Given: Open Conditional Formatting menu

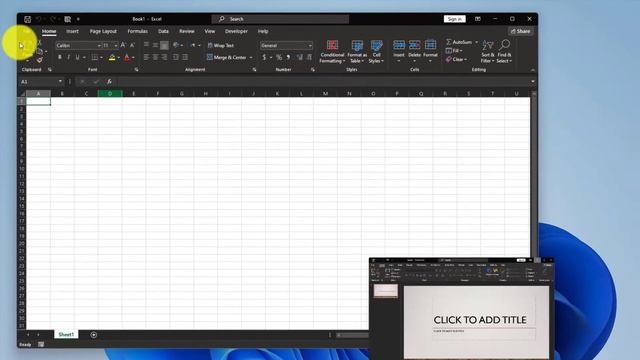Looking at the screenshot, I should coord(332,51).
